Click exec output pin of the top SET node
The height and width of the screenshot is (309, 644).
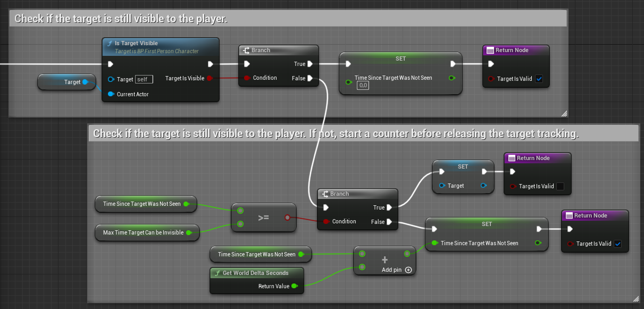coord(453,64)
